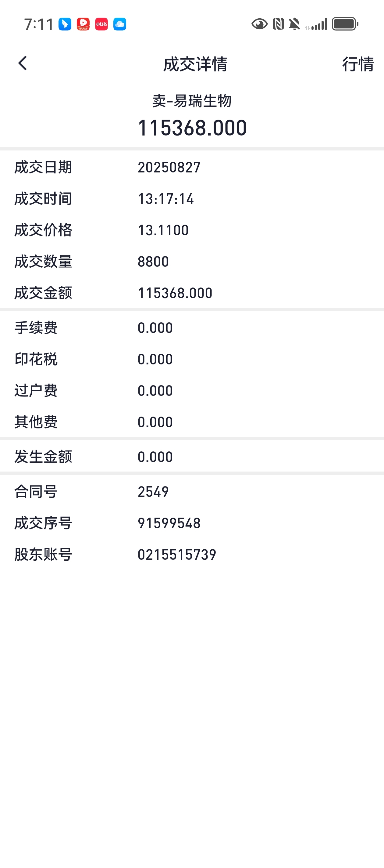Tap the large 115368.000 amount heading

click(192, 128)
